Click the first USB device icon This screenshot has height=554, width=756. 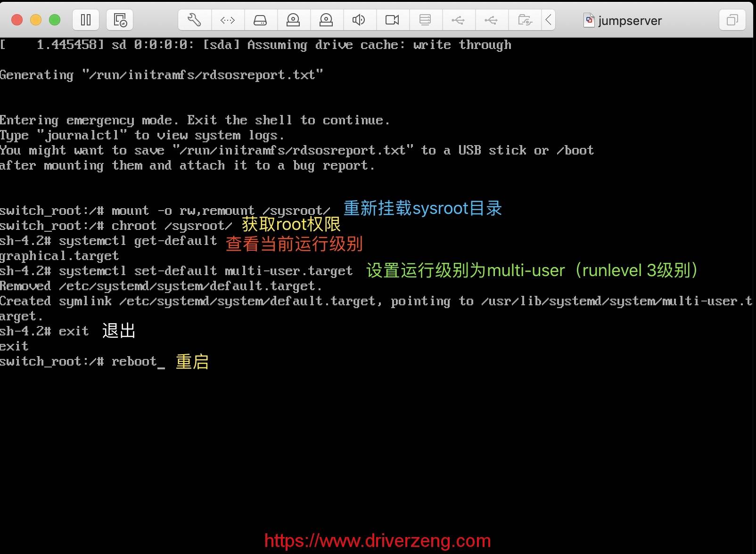pyautogui.click(x=458, y=20)
